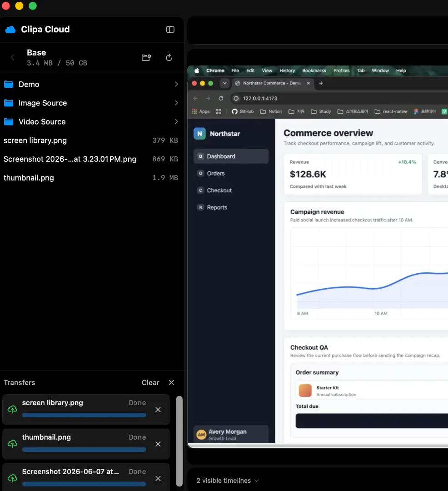This screenshot has height=491, width=448.
Task: Open the Video Source folder
Action: [92, 121]
